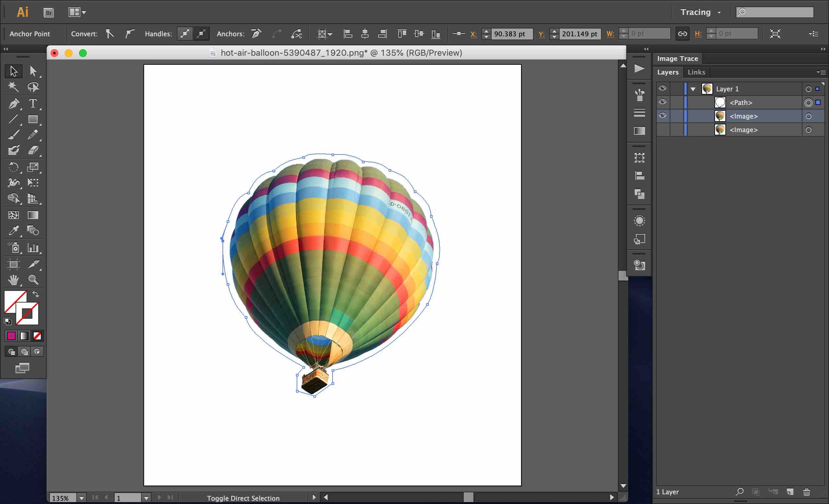Select the Hand tool
Image resolution: width=829 pixels, height=504 pixels.
14,280
